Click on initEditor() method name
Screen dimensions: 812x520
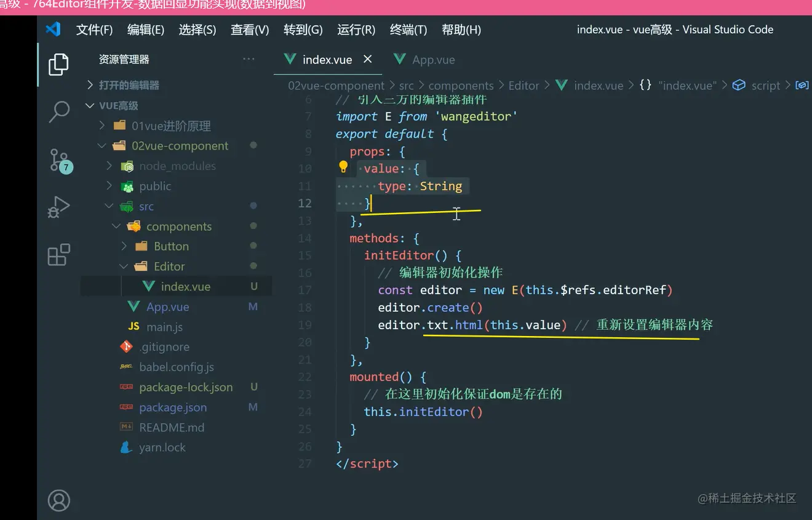(407, 255)
